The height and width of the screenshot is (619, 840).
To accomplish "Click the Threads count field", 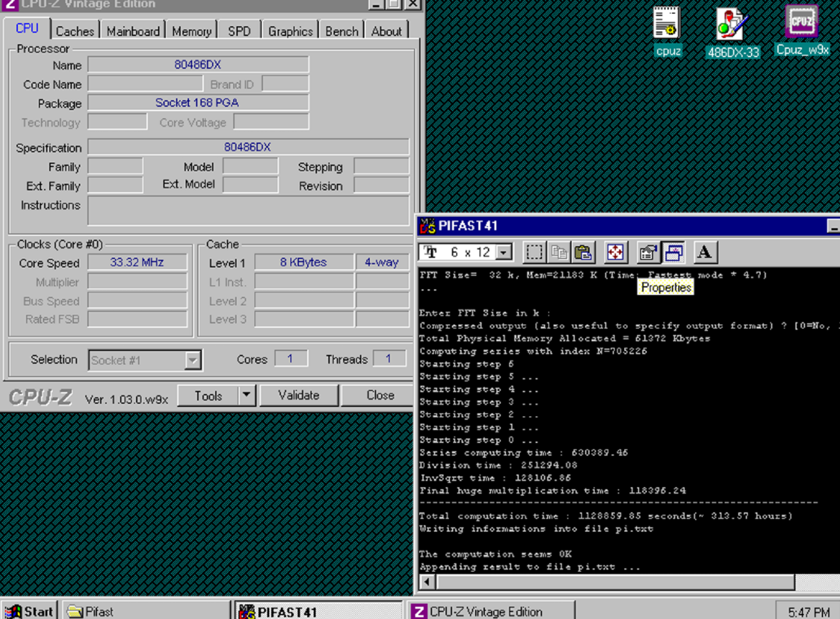I will click(388, 359).
